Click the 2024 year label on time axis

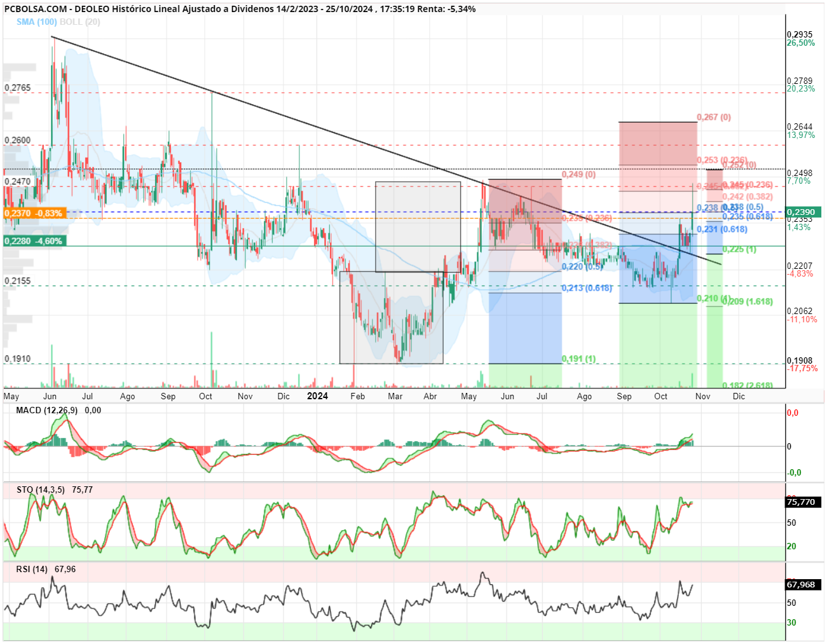[x=317, y=396]
